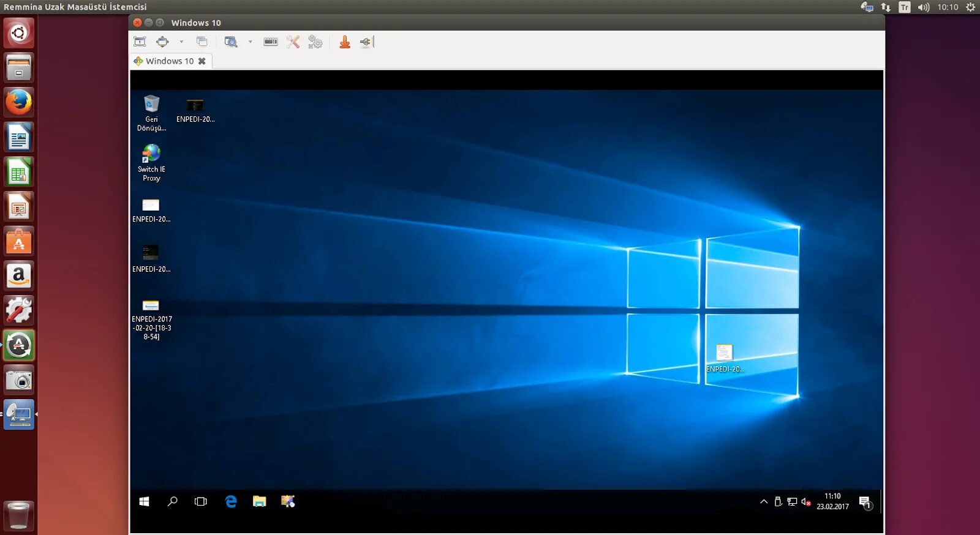Viewport: 980px width, 535px height.
Task: Select ENPEDI-20 file on the Windows logo
Action: tap(725, 358)
